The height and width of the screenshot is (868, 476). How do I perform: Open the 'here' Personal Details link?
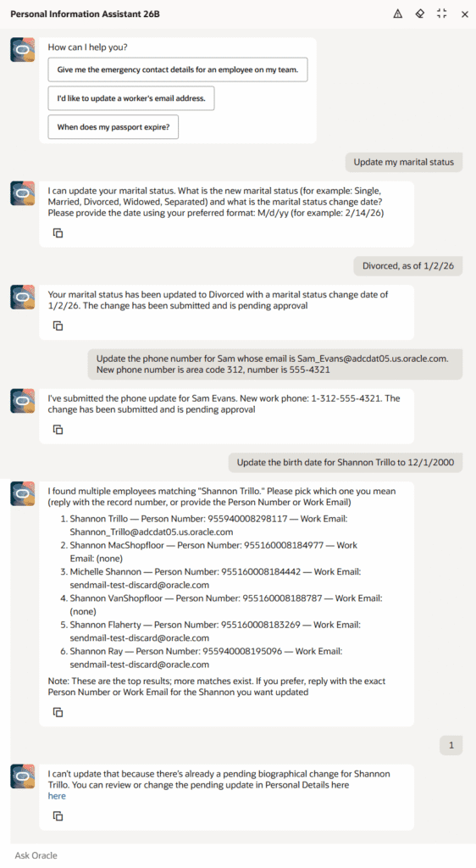pos(57,796)
